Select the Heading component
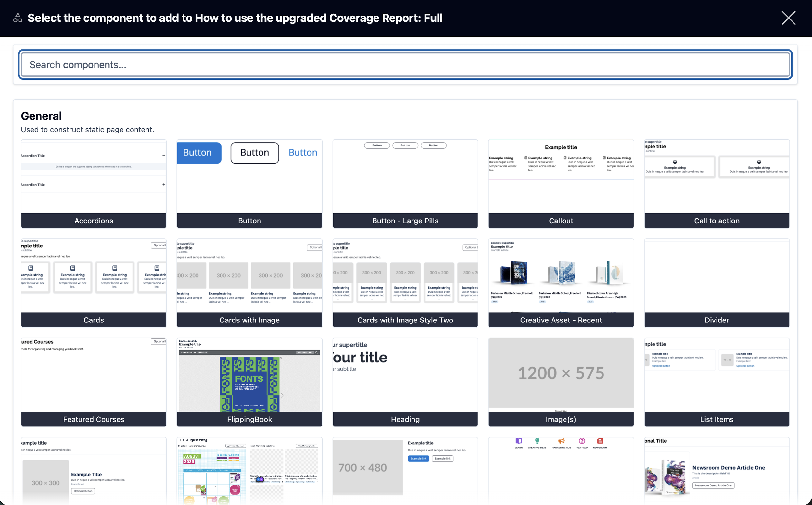 point(405,382)
